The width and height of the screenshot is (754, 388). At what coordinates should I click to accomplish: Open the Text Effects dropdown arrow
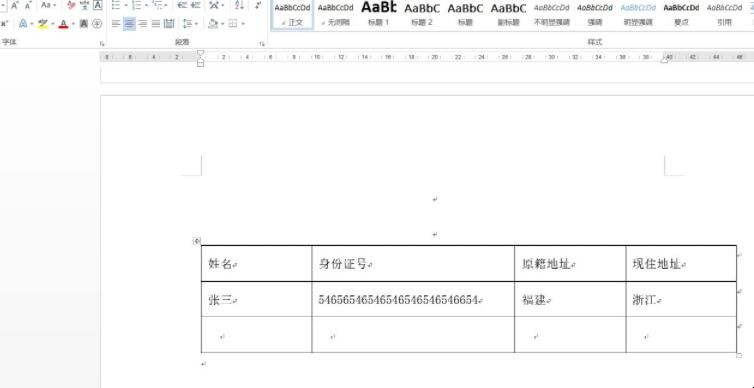(31, 24)
